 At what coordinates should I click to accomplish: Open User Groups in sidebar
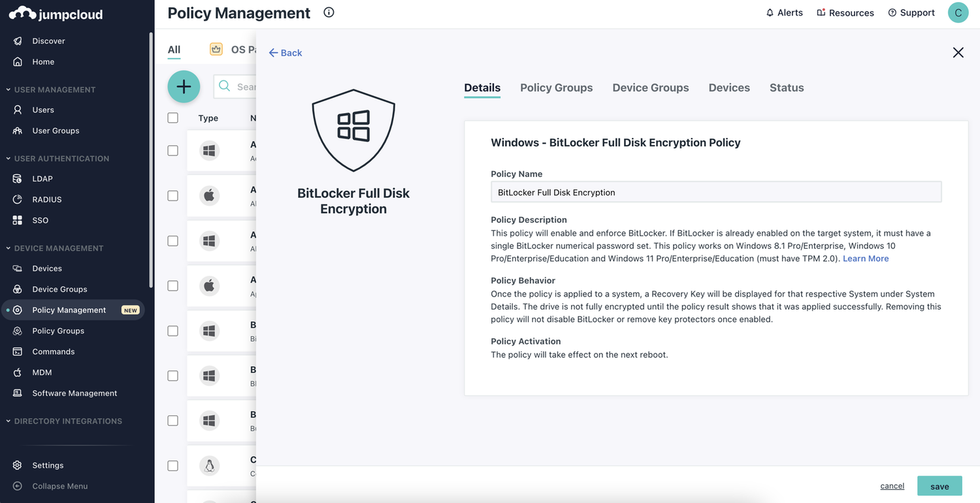click(x=56, y=131)
